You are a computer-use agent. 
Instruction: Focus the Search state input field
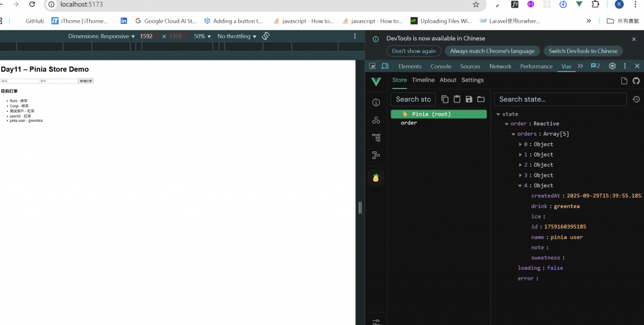[560, 99]
